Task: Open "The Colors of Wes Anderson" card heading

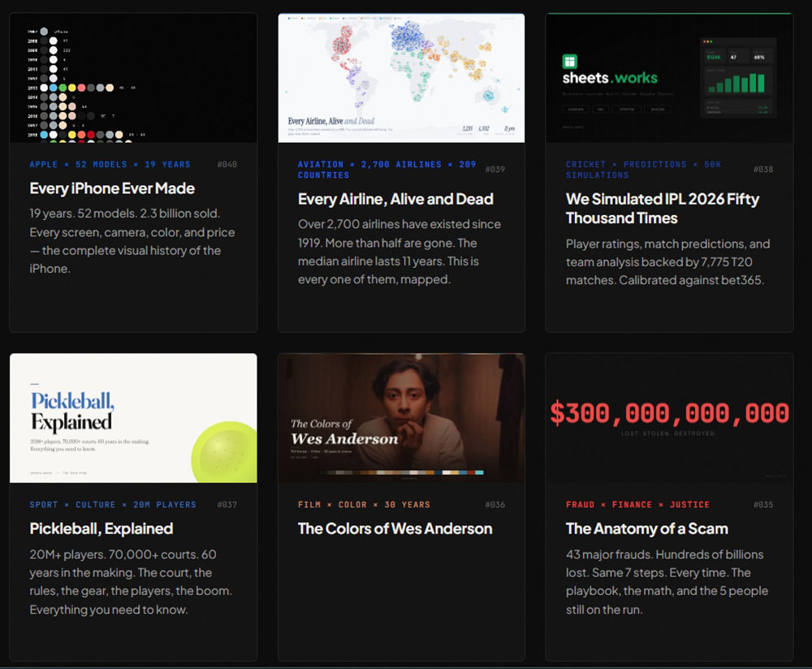Action: pos(395,529)
